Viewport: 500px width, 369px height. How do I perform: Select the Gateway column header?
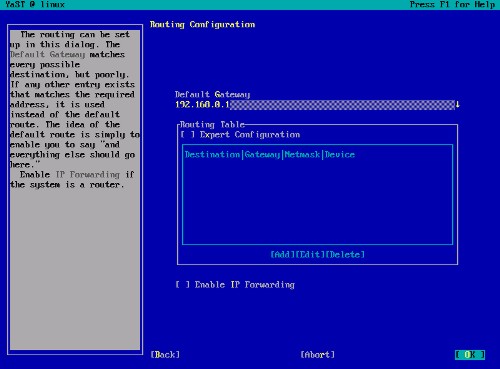(x=262, y=155)
